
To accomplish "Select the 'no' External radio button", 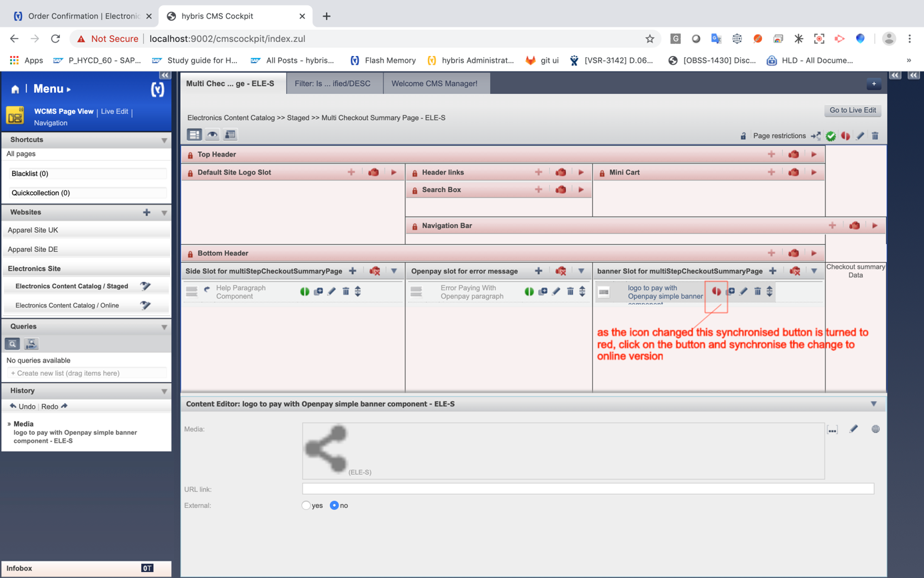I will click(x=334, y=505).
